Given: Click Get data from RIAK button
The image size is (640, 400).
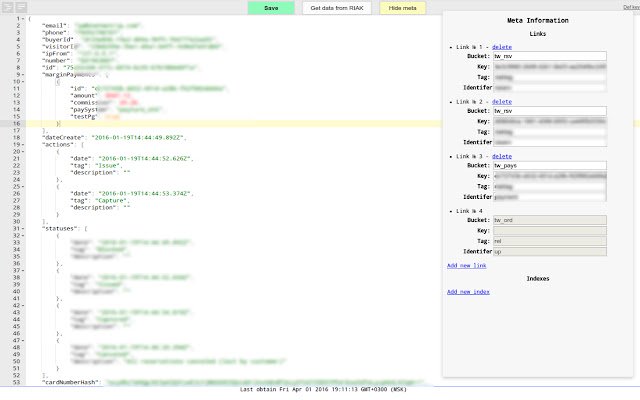Looking at the screenshot, I should [x=337, y=8].
